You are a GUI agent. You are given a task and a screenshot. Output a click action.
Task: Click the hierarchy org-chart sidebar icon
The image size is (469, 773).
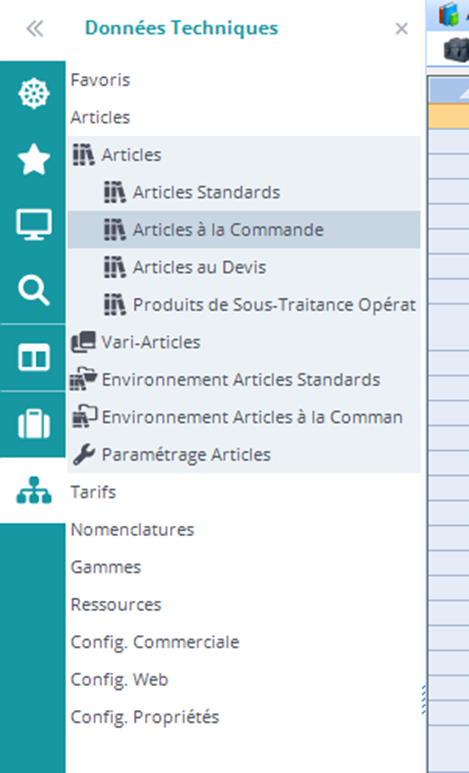point(34,490)
